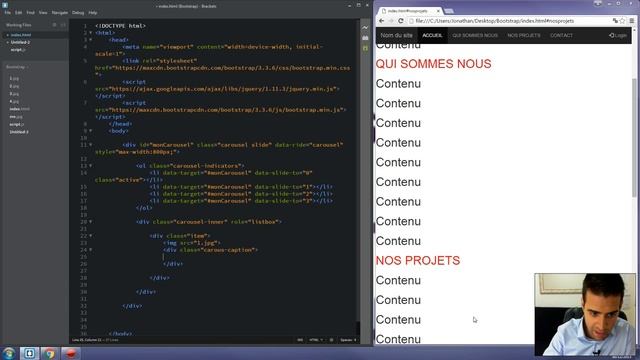
Task: Click the Working Files settings gear icon
Action: (x=55, y=25)
